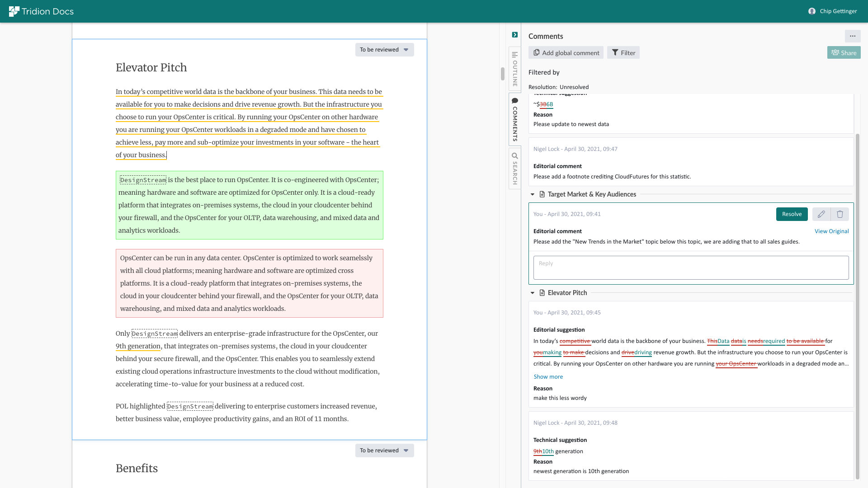Click into the Reply text field
The image size is (868, 488).
click(691, 267)
